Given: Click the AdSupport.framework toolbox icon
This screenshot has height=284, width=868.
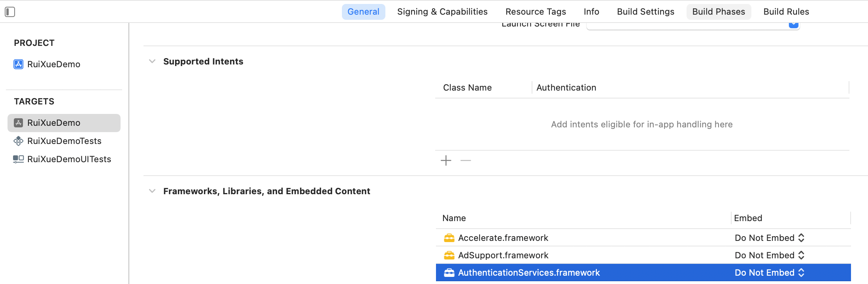Looking at the screenshot, I should [x=449, y=255].
